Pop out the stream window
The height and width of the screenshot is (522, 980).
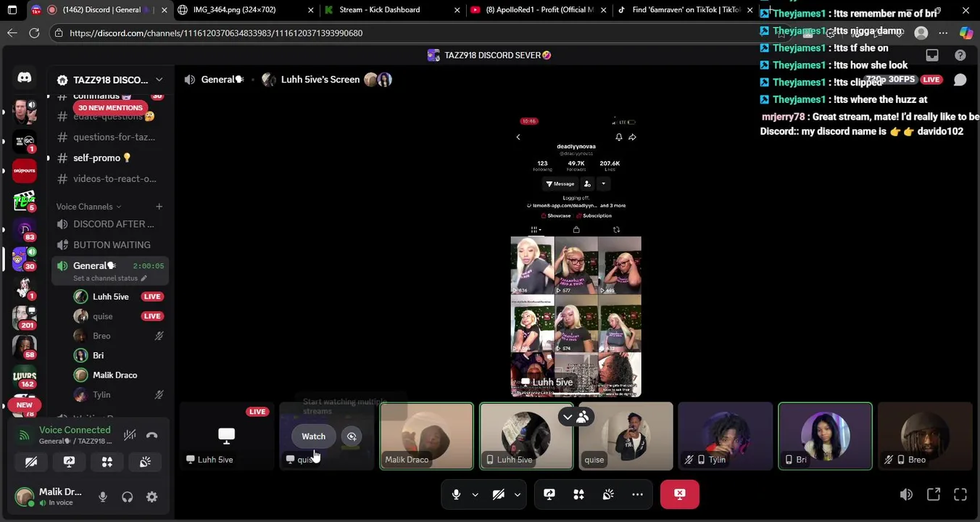pyautogui.click(x=934, y=494)
